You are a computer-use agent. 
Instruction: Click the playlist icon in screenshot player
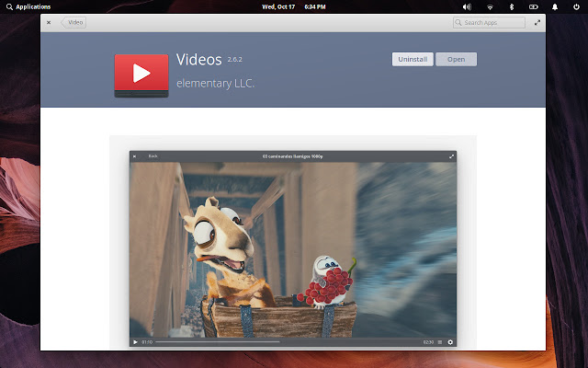click(x=440, y=342)
